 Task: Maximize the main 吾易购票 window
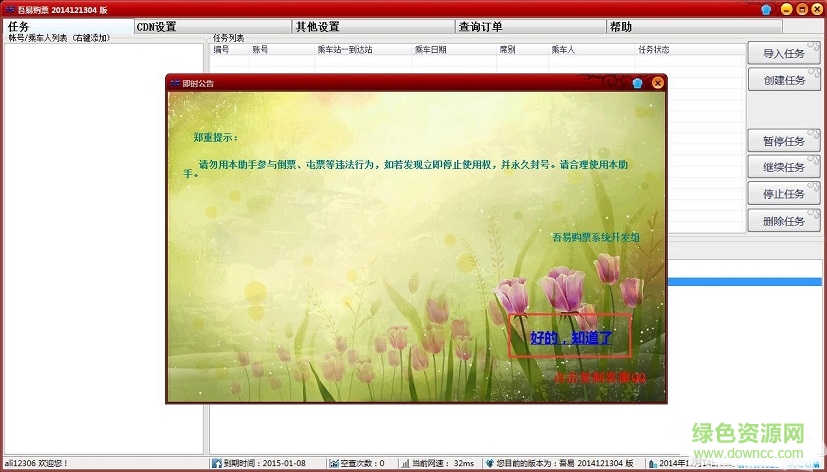click(x=802, y=9)
